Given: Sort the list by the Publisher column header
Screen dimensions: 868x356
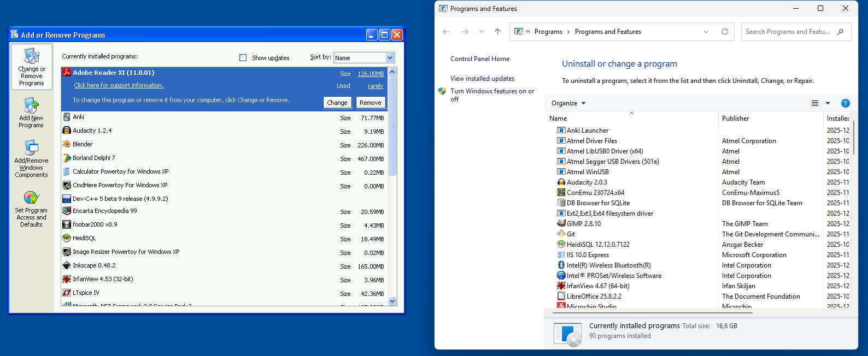Looking at the screenshot, I should 735,118.
